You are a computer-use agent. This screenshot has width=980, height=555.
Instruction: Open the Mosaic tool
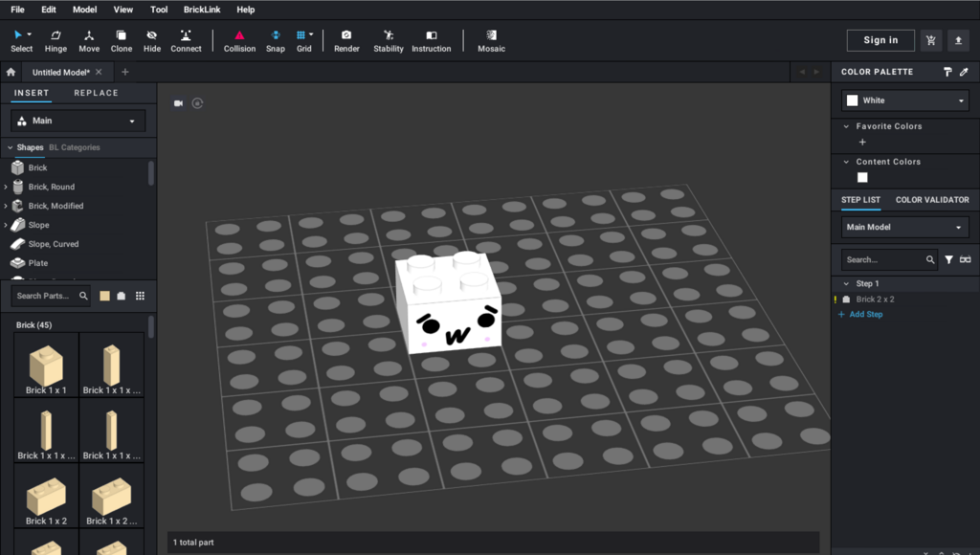491,40
